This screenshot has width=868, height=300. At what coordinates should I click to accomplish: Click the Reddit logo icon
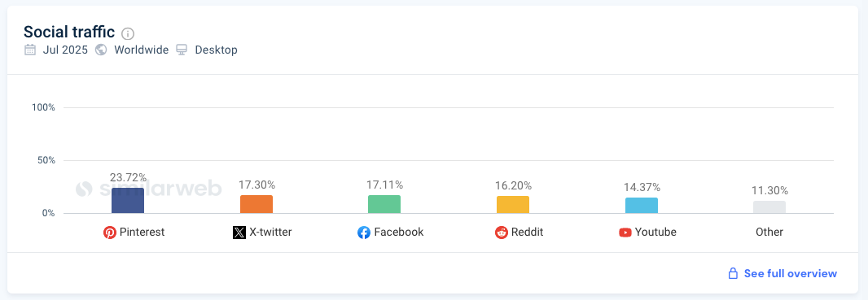point(502,233)
